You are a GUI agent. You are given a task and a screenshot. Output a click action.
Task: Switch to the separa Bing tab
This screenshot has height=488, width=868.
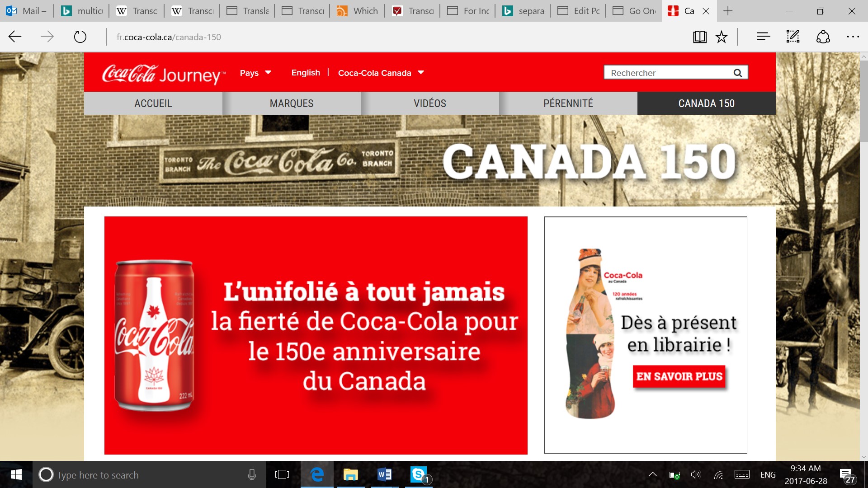tap(523, 11)
